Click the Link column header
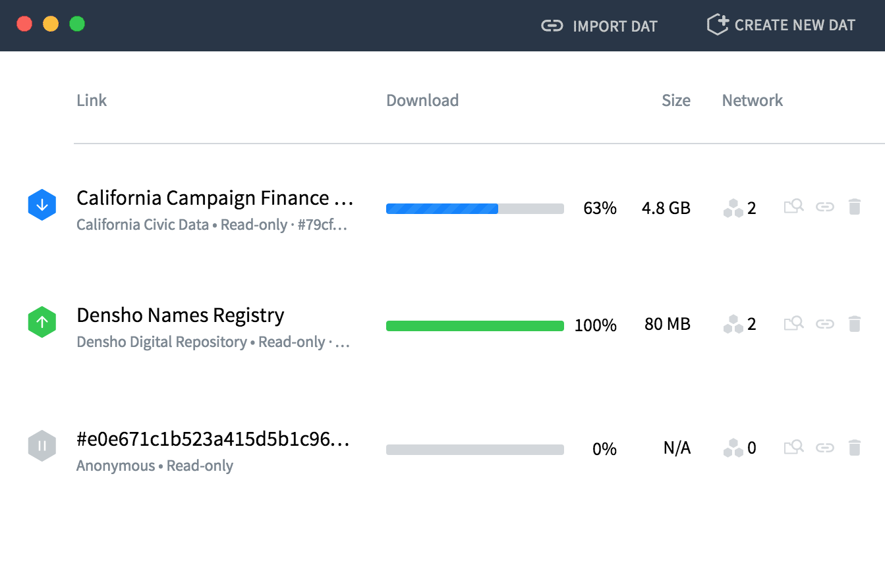 (92, 100)
